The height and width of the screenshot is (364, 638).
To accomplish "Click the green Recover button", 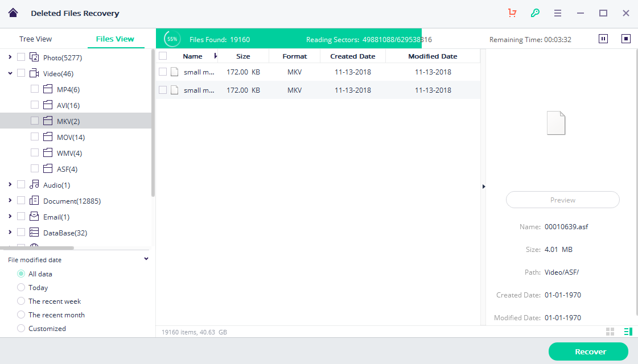I will pos(588,351).
